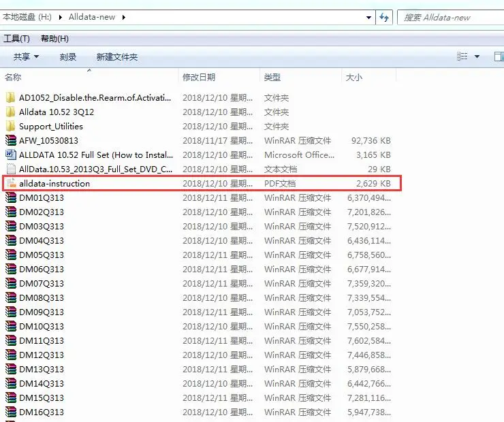Click the DM14Q313 archive icon
The height and width of the screenshot is (422, 504).
click(11, 383)
